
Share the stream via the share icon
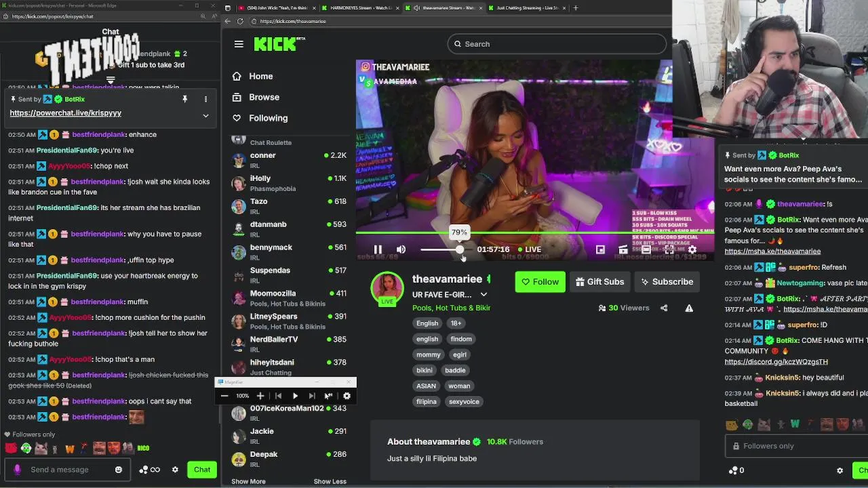[664, 308]
